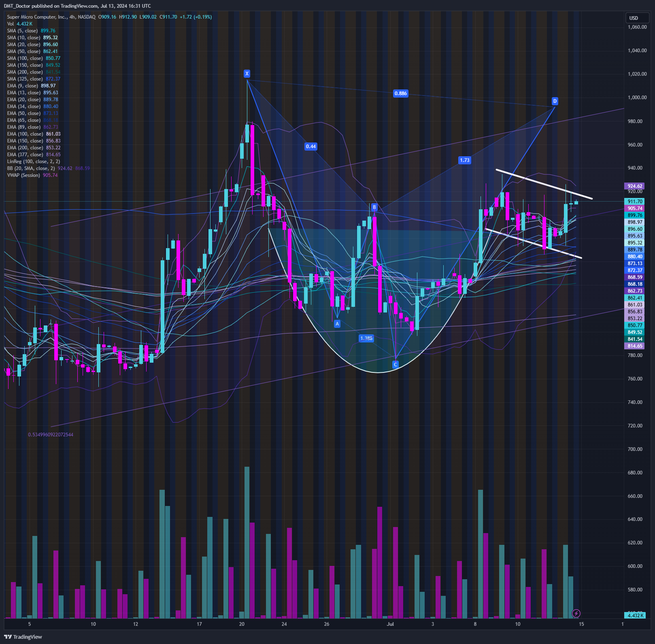The image size is (655, 644).
Task: Select the VWAP (Session) legend entry
Action: point(32,175)
